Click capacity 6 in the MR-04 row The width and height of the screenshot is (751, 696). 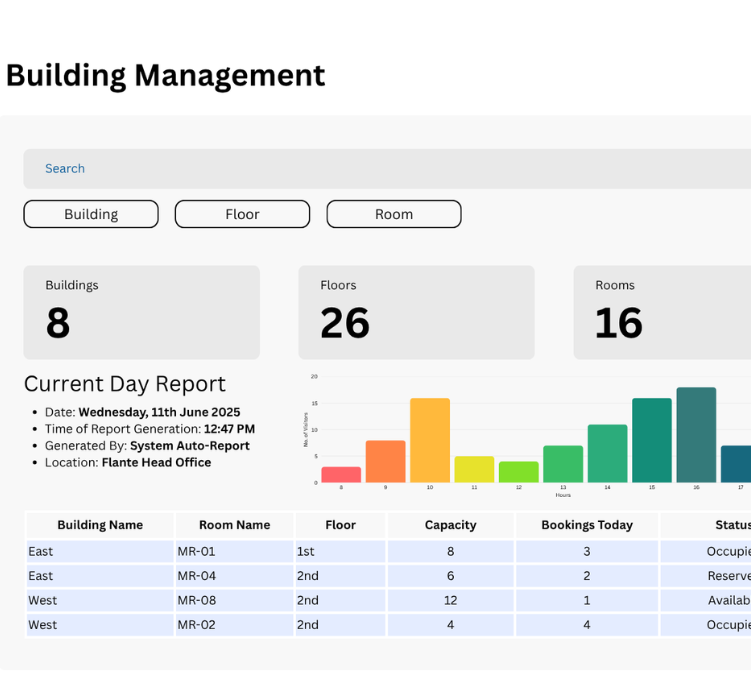click(451, 576)
